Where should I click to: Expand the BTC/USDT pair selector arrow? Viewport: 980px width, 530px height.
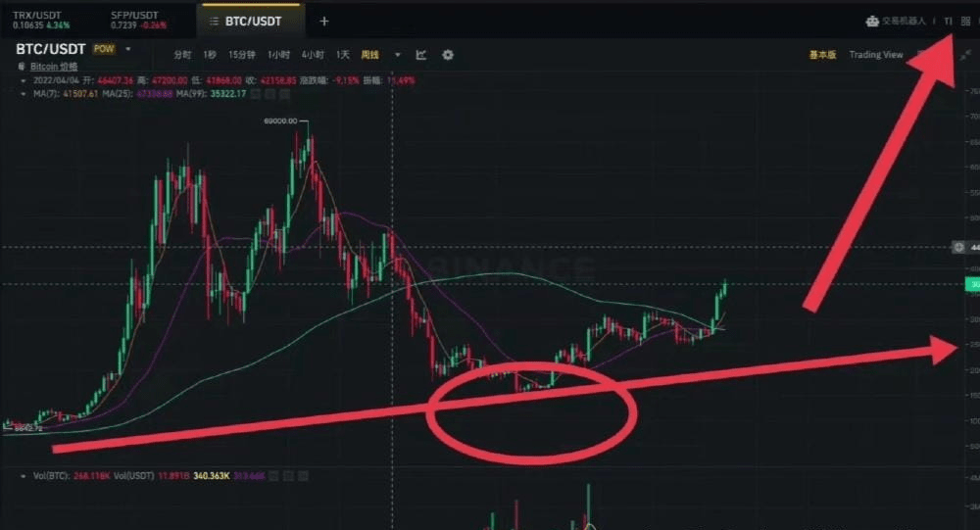pos(128,49)
